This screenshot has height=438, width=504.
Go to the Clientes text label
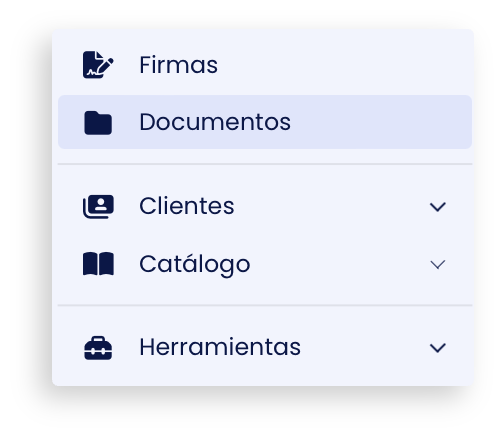click(187, 206)
